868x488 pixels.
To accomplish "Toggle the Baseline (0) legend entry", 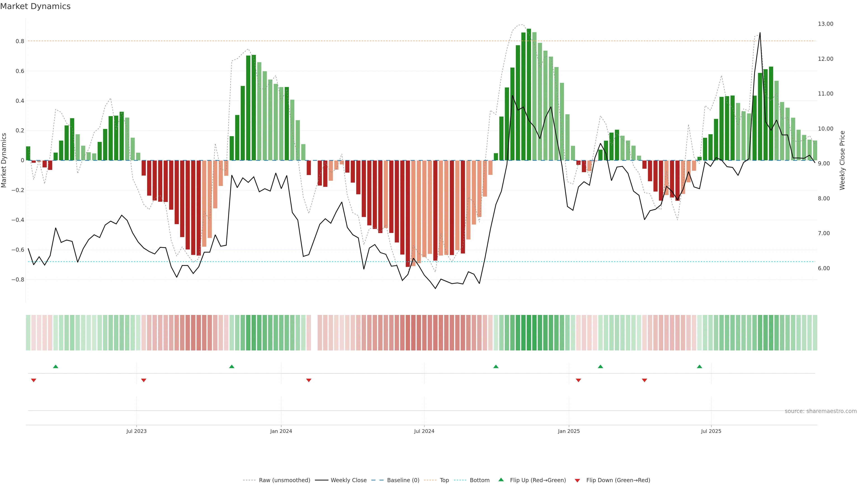I will point(403,480).
